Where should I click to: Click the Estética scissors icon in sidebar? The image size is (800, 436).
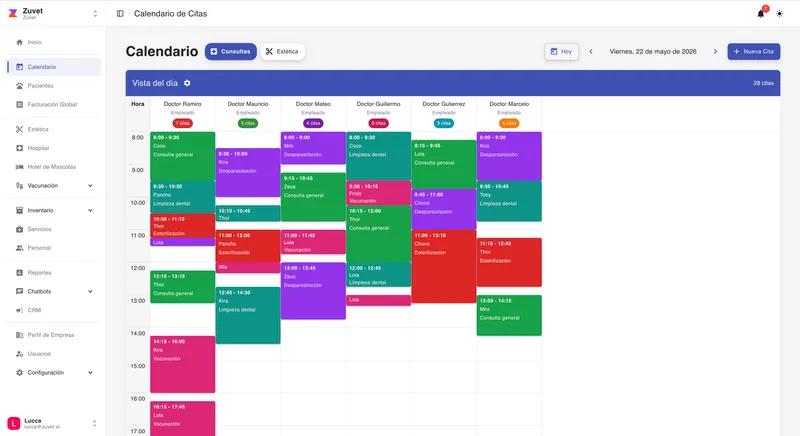tap(19, 130)
